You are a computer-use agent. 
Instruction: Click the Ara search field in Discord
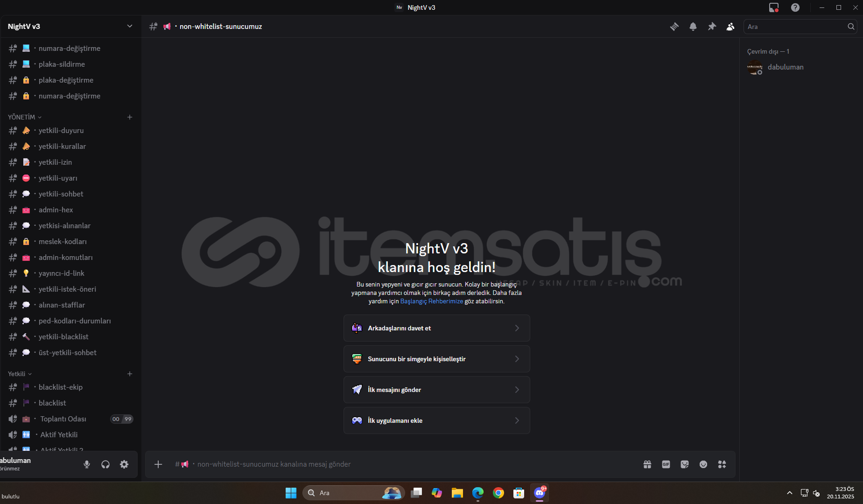pos(796,27)
